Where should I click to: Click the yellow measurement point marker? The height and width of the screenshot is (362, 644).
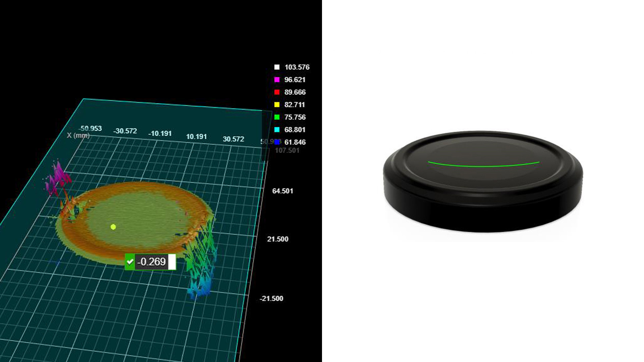click(113, 227)
